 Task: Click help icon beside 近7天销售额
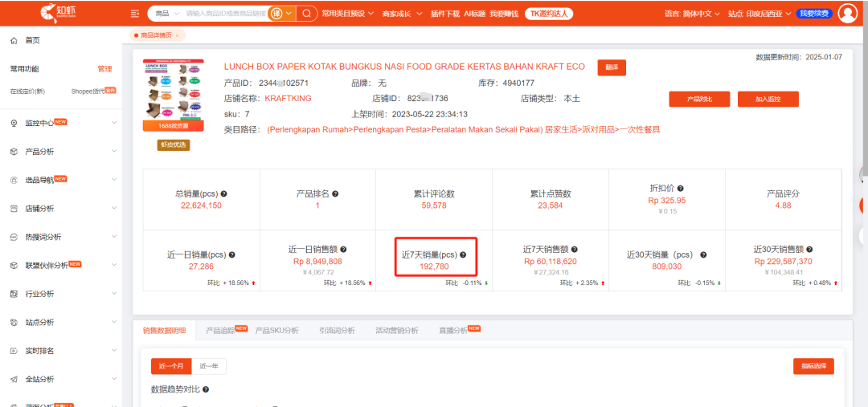coord(574,250)
